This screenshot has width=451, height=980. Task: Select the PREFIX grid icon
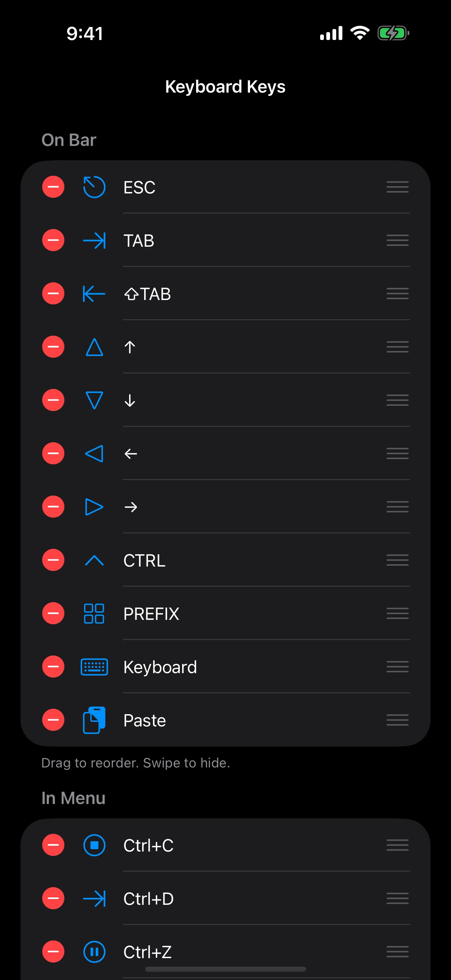tap(94, 613)
